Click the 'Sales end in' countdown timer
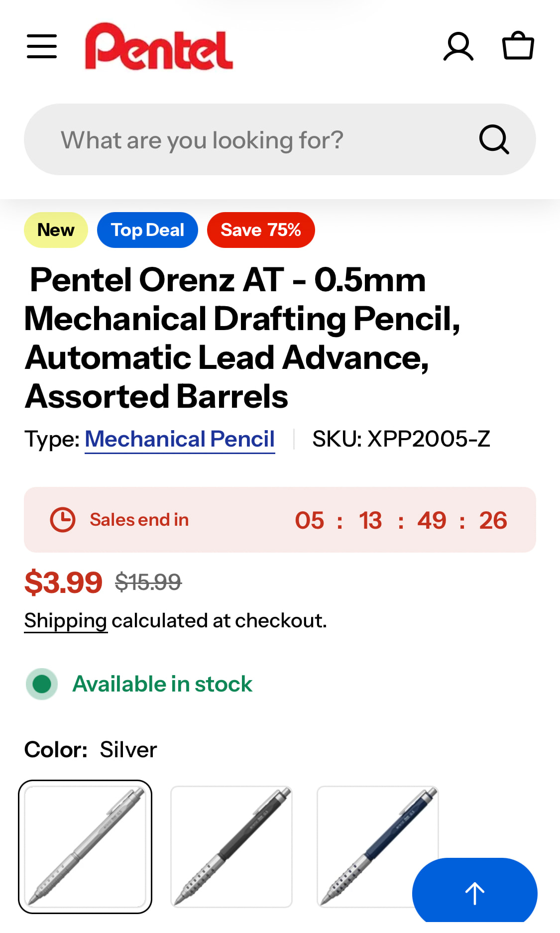Screen dimensions: 560x933 pos(400,520)
